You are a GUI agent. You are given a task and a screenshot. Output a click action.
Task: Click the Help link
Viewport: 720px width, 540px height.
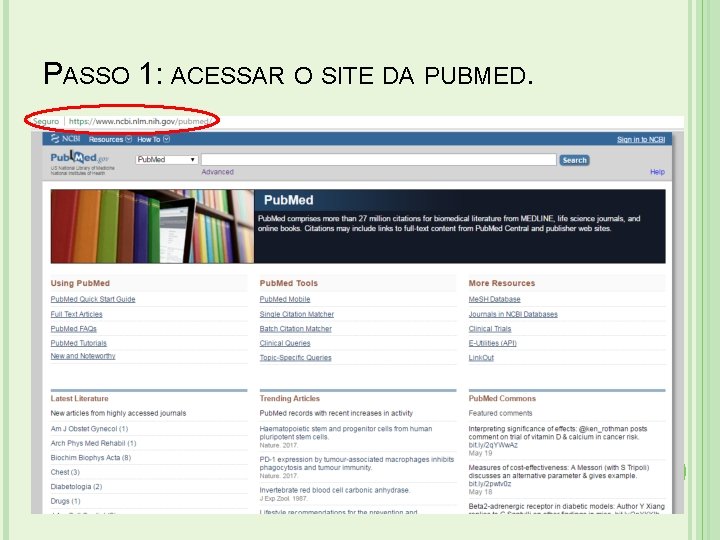click(x=658, y=172)
